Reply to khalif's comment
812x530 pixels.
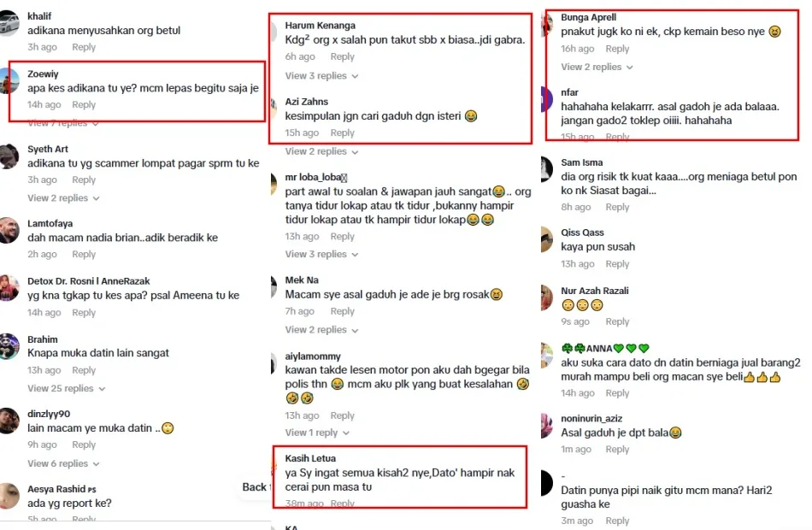[84, 47]
